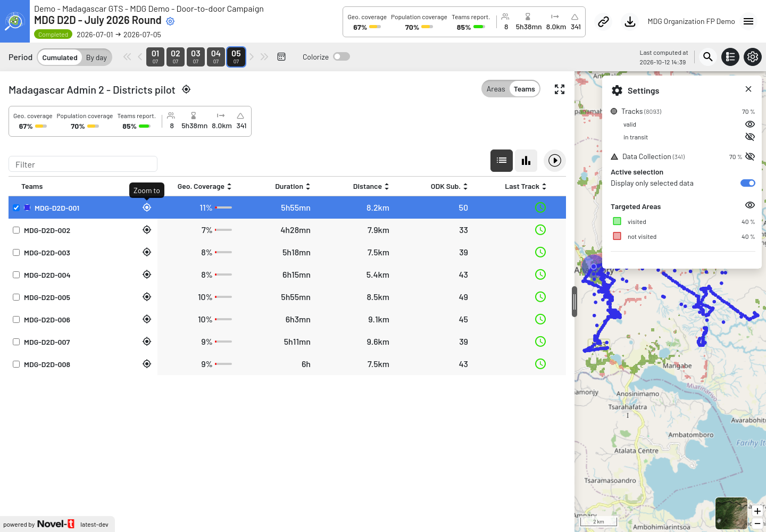Image resolution: width=766 pixels, height=532 pixels.
Task: Check the MDG-D2D-005 checkbox
Action: point(16,297)
